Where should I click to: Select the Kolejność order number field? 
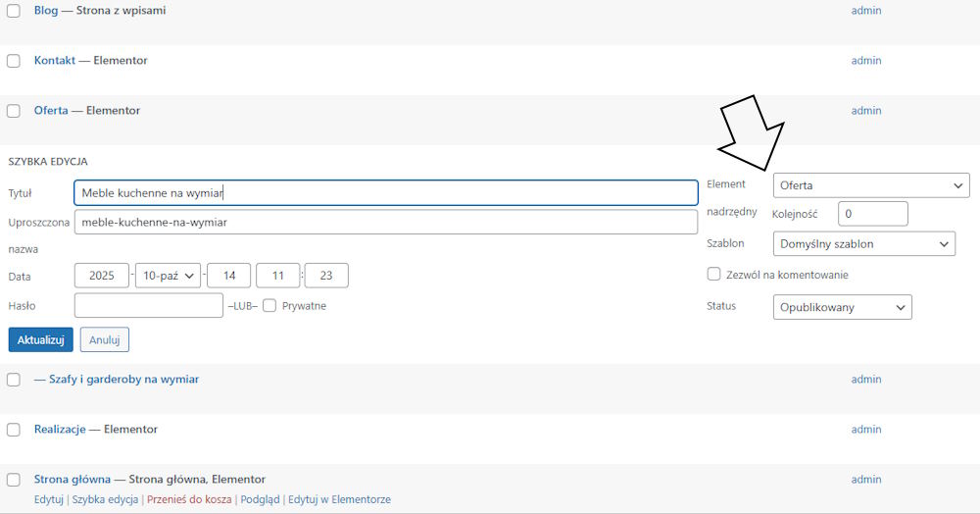pyautogui.click(x=872, y=213)
